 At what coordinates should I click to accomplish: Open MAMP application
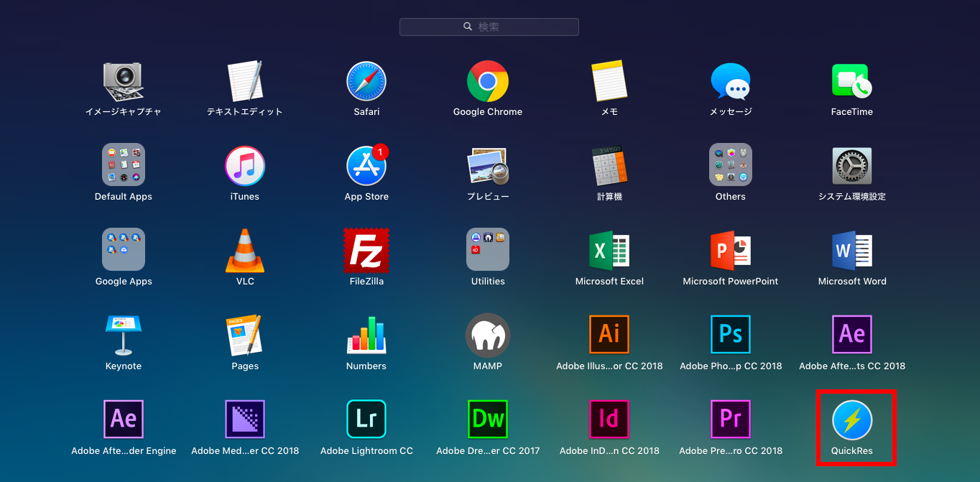click(x=488, y=335)
